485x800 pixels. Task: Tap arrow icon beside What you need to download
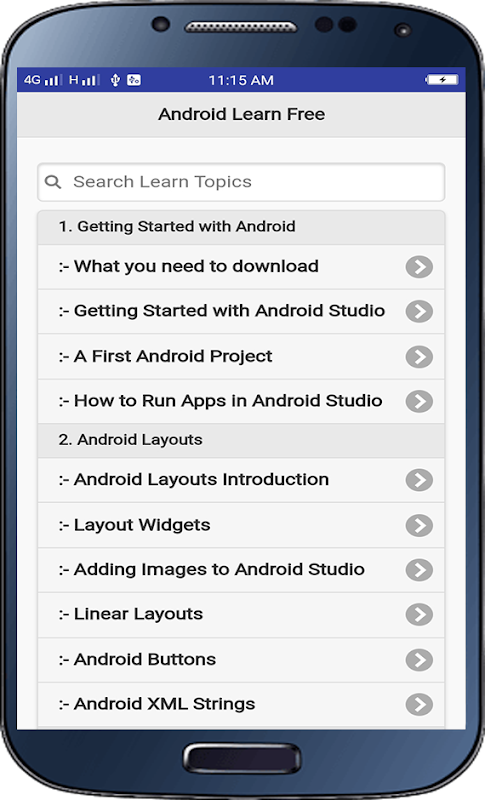pos(419,267)
